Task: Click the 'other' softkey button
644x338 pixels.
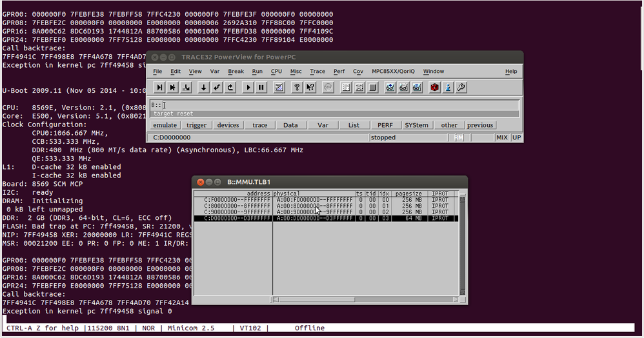Action: (x=449, y=125)
